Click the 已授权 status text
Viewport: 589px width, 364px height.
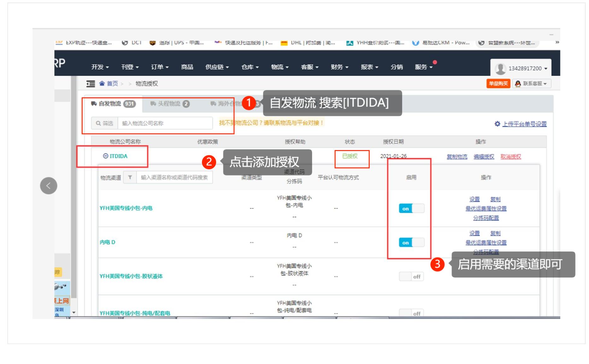350,156
